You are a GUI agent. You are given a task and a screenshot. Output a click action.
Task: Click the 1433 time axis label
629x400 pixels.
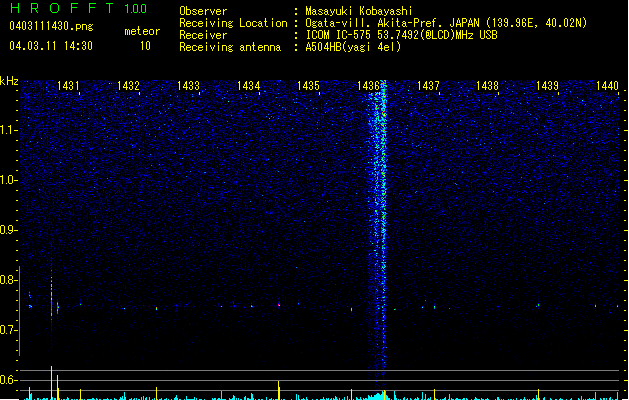188,85
